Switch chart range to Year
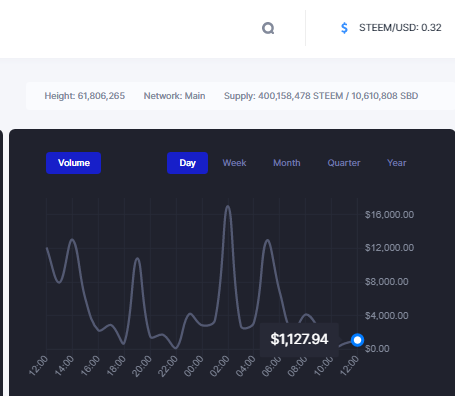This screenshot has height=396, width=455. coord(397,163)
